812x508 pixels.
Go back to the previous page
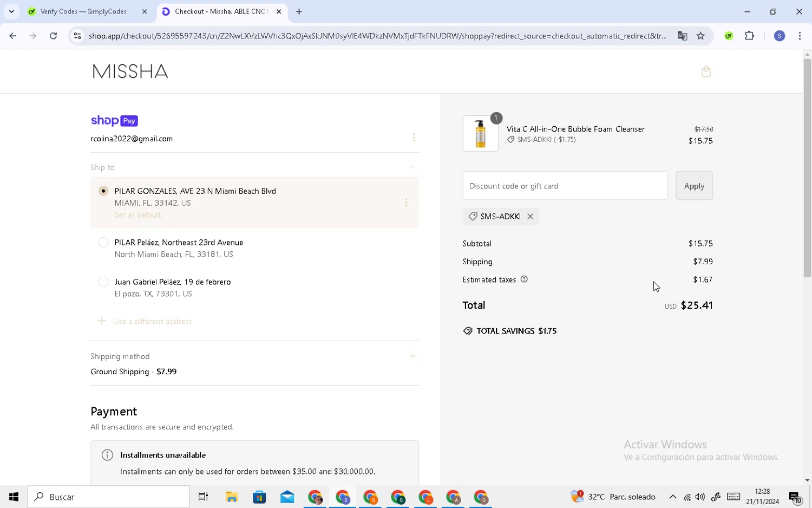pos(12,36)
